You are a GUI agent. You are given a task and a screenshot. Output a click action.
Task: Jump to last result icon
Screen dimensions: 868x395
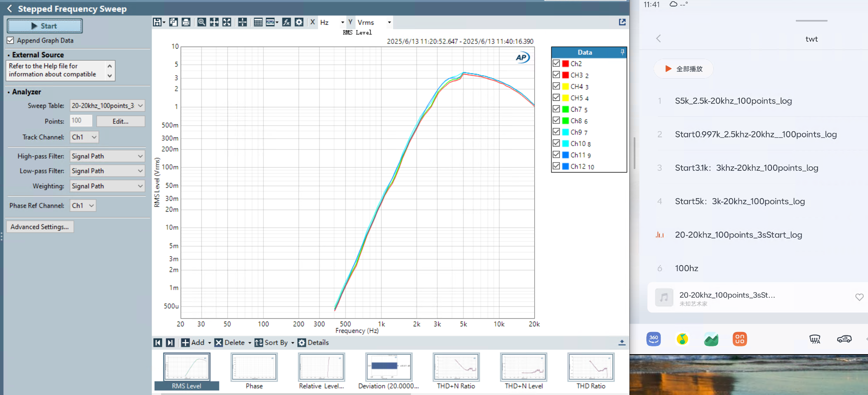click(x=170, y=342)
